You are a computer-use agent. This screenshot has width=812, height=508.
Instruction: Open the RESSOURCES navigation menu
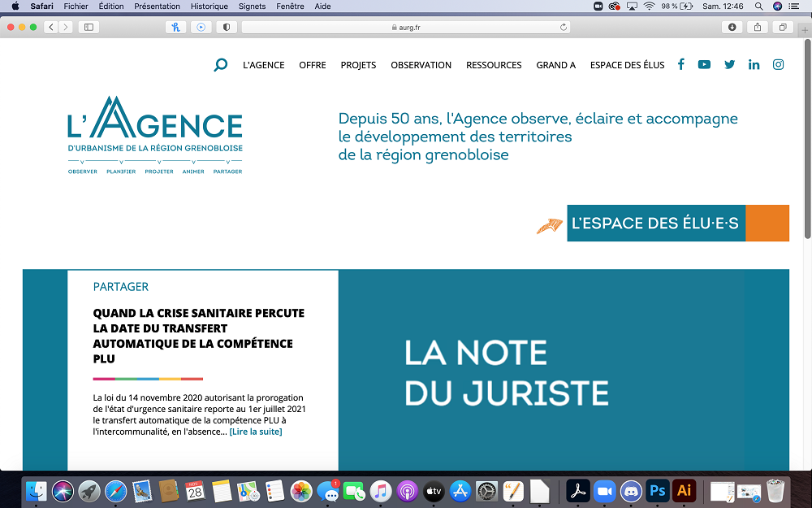tap(494, 65)
